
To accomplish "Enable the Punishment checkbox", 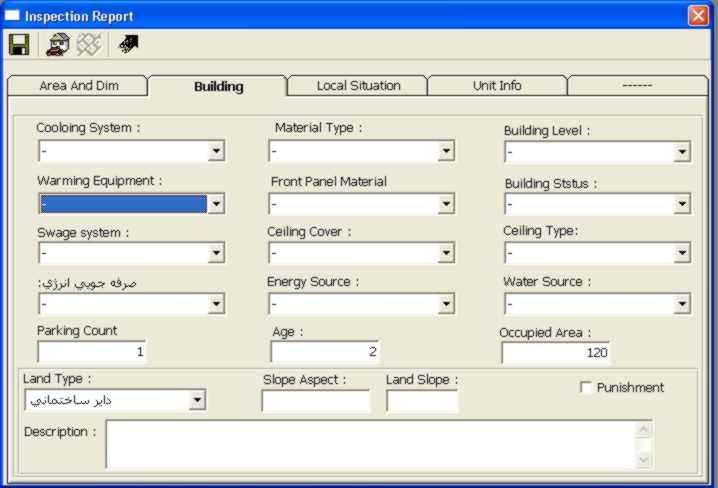I will 585,387.
